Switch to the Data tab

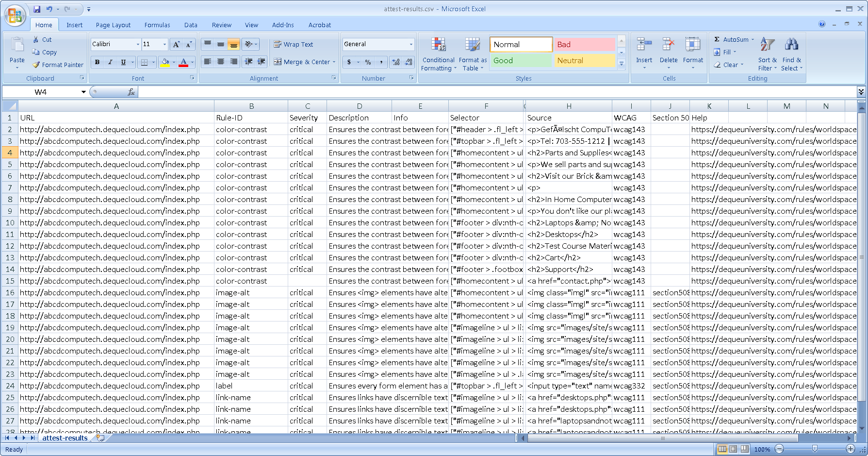[191, 25]
